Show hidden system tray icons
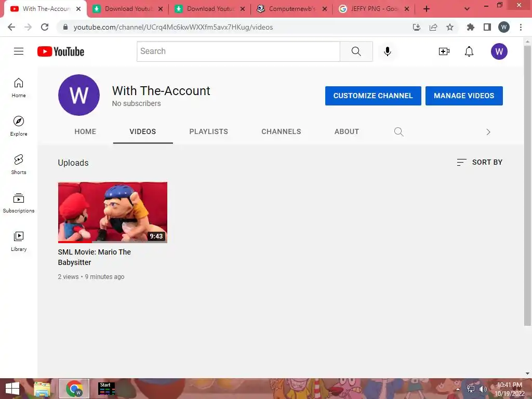 tap(458, 389)
